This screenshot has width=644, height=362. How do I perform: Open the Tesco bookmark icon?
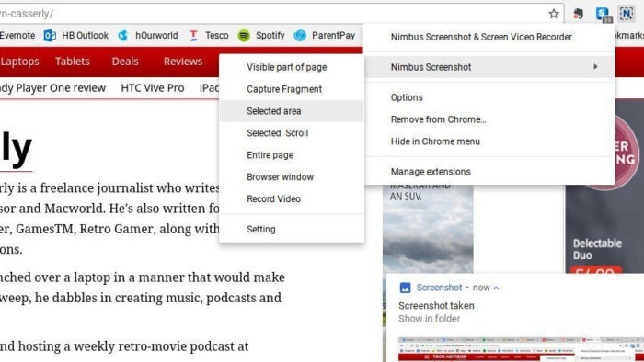coord(193,36)
